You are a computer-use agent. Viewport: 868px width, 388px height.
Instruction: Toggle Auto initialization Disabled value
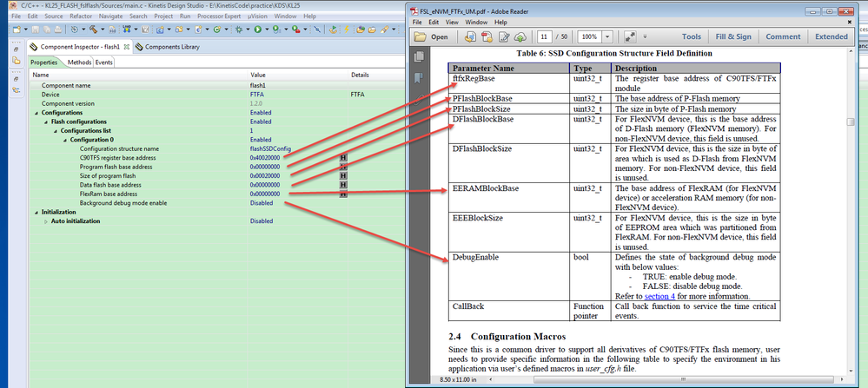pos(262,221)
